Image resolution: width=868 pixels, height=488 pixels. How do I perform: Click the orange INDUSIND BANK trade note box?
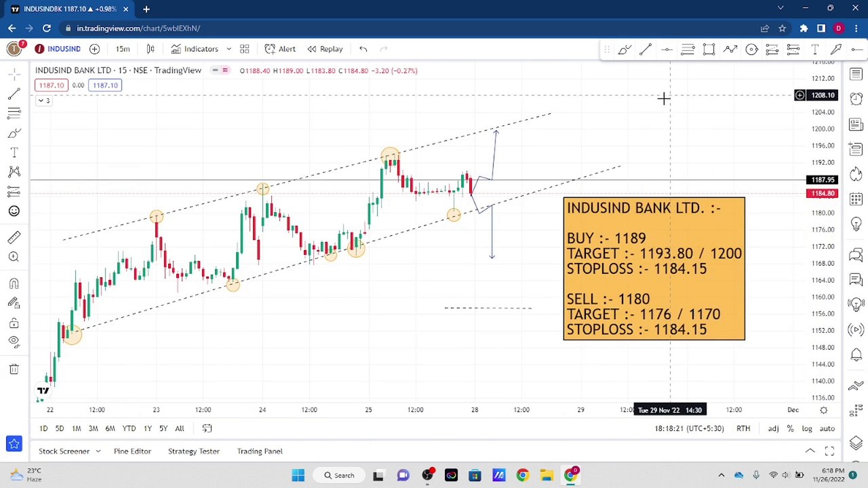click(654, 268)
